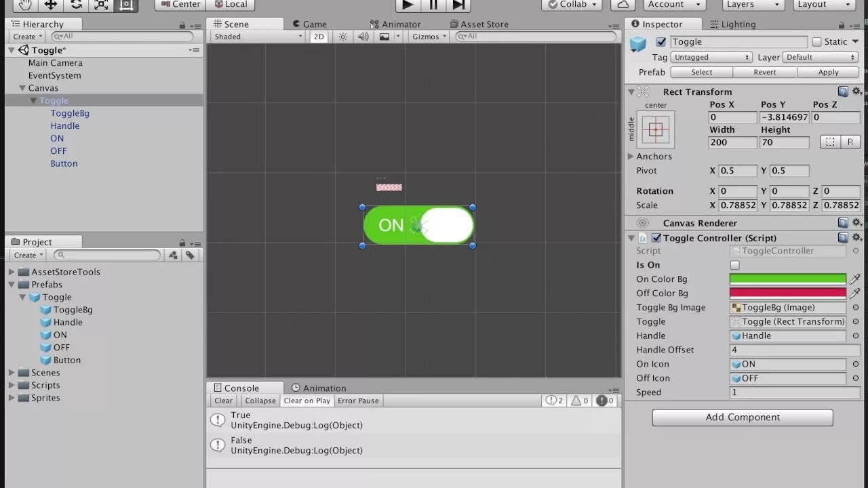This screenshot has width=868, height=488.
Task: Open object picker for On Icon
Action: click(x=856, y=365)
